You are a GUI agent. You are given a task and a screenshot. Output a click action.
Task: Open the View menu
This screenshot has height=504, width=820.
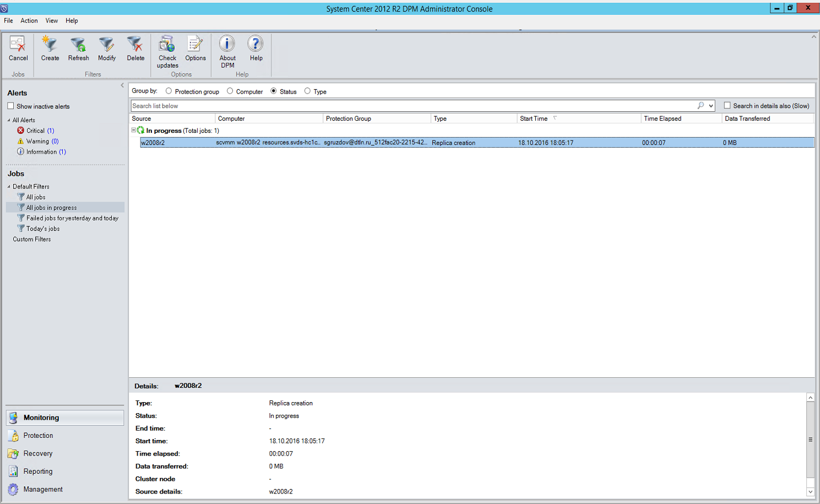coord(52,20)
